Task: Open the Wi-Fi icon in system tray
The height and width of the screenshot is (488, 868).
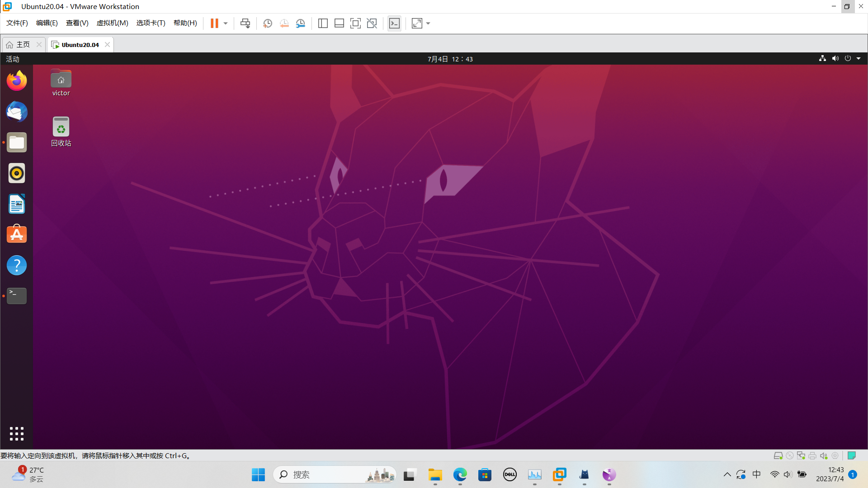Action: click(774, 474)
